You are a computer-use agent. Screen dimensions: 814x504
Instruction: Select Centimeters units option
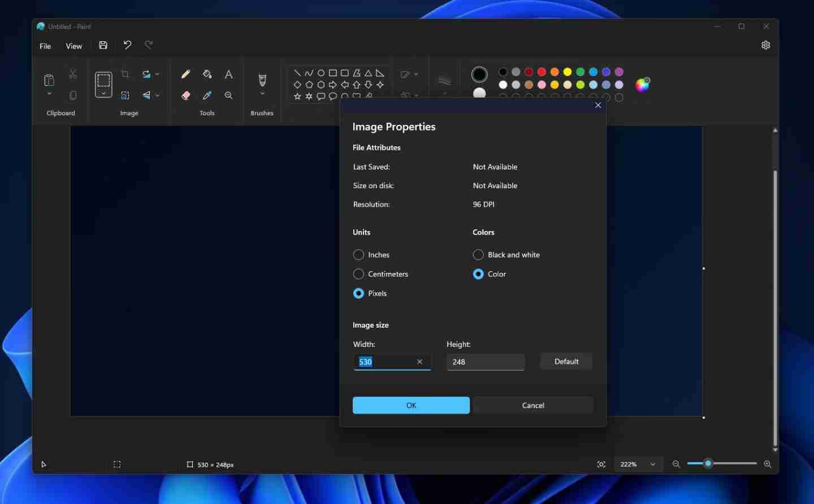click(359, 274)
